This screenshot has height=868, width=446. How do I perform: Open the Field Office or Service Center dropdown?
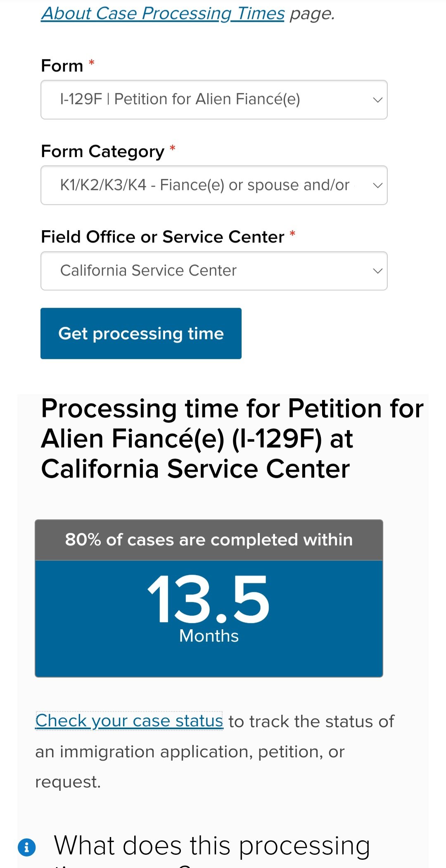[x=214, y=271]
